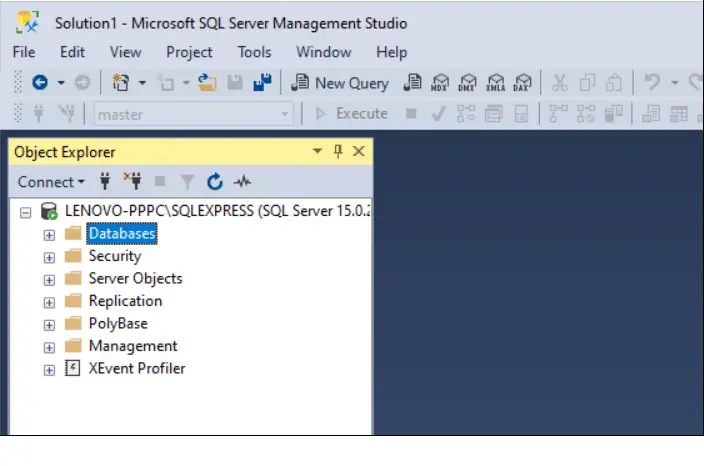Click the Cut scissors icon
The image size is (704, 466).
pos(560,83)
